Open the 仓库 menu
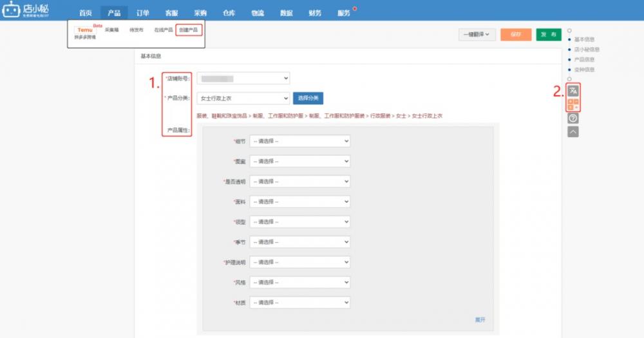This screenshot has width=644, height=338. pyautogui.click(x=229, y=13)
